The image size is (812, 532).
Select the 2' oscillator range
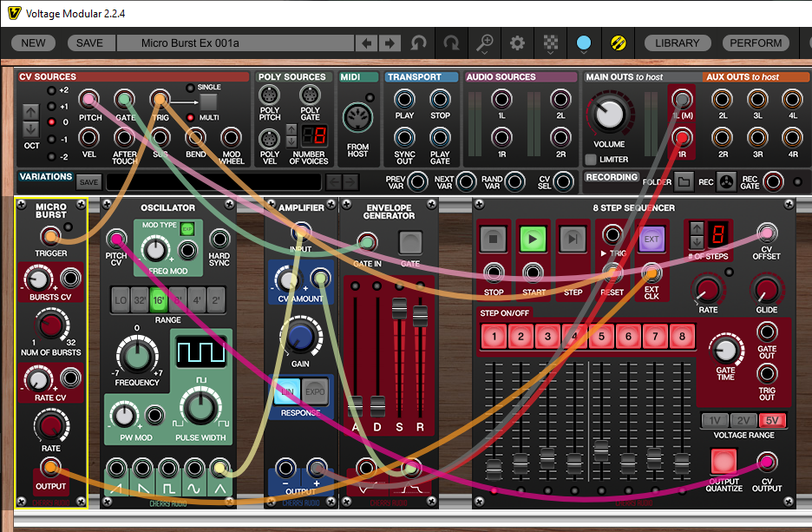tap(216, 300)
